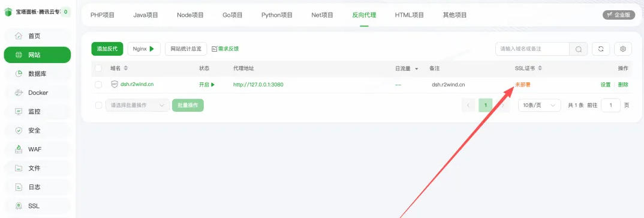Open the 首页 home page in sidebar

[x=37, y=36]
